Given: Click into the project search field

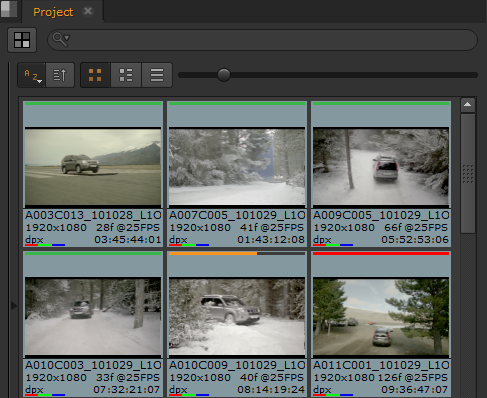Looking at the screenshot, I should coord(263,40).
